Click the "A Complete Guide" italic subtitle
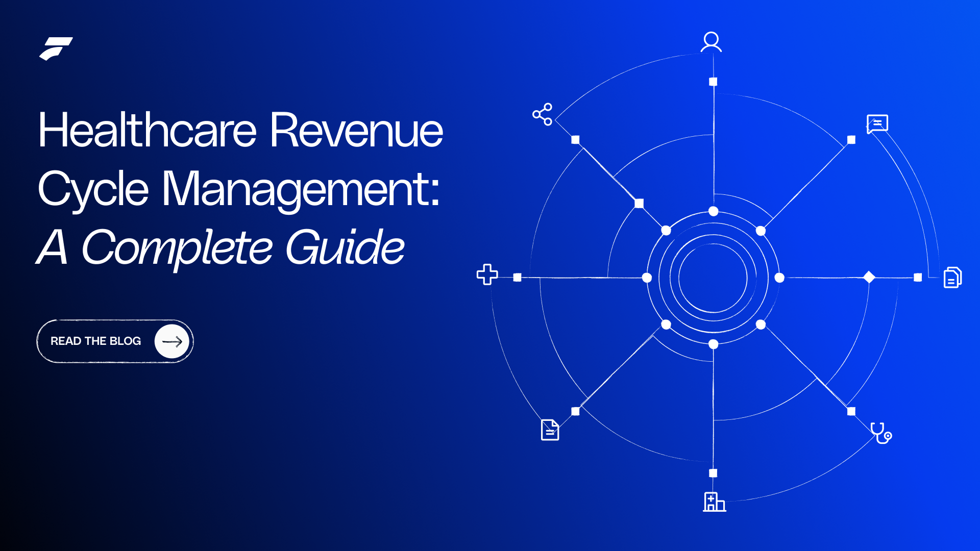Image resolution: width=980 pixels, height=551 pixels. point(220,248)
